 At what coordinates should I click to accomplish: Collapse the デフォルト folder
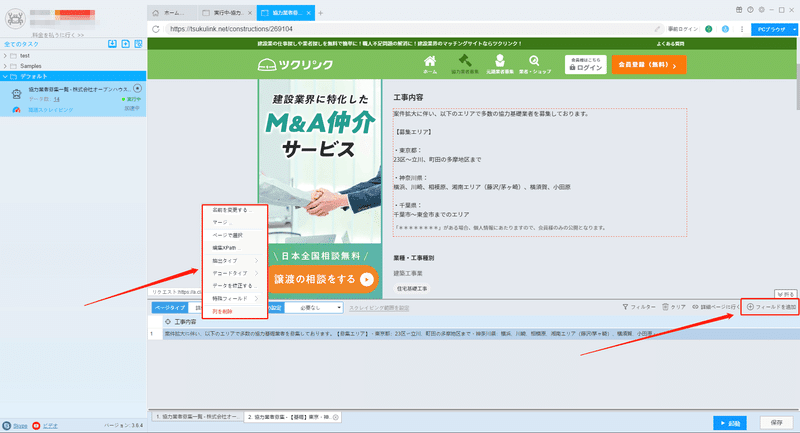(x=5, y=77)
